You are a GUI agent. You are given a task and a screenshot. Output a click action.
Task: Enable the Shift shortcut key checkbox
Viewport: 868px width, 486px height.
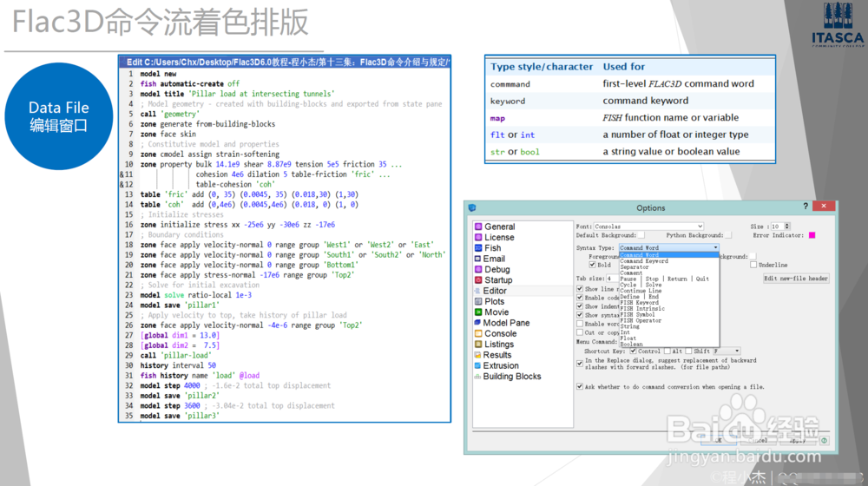coord(688,351)
